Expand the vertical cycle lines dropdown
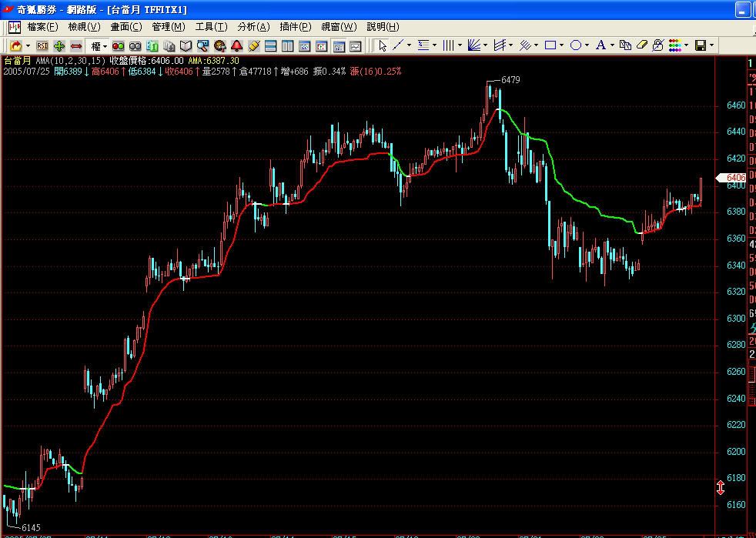The width and height of the screenshot is (756, 538). tap(460, 45)
